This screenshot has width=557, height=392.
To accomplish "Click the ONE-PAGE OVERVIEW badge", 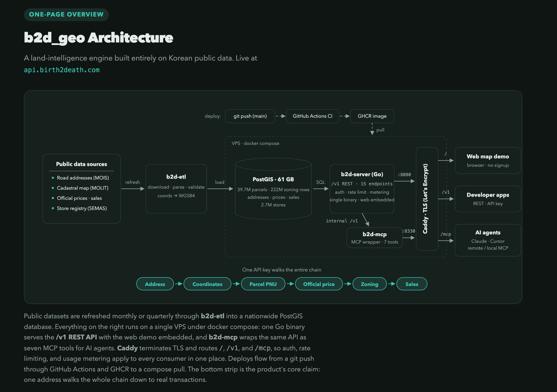I will 66,14.
